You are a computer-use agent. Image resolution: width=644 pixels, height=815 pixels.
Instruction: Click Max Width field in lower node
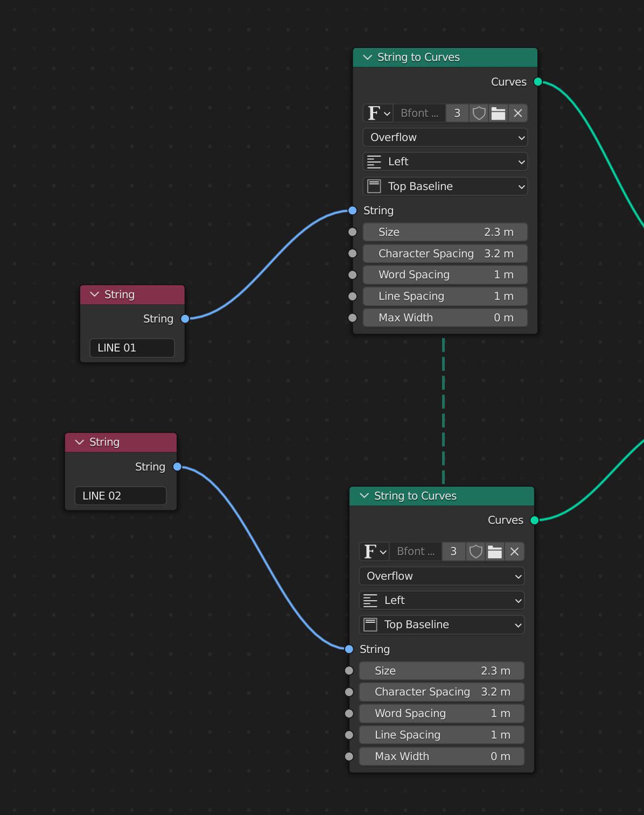pos(442,756)
